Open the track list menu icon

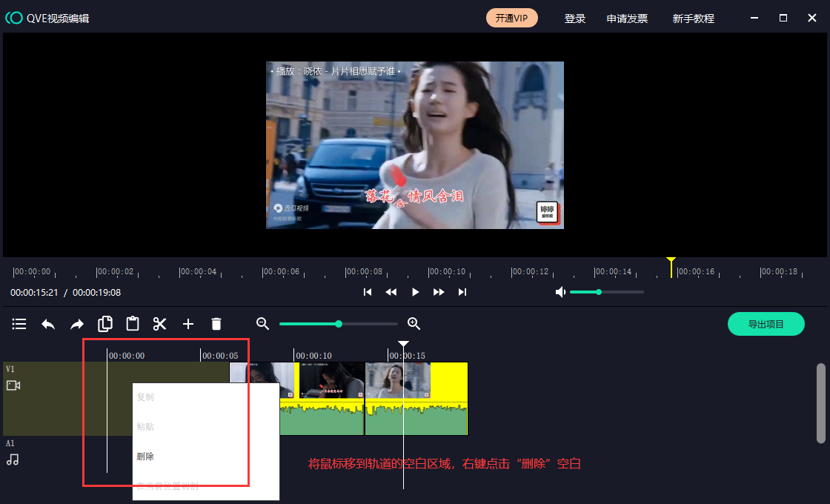click(19, 324)
